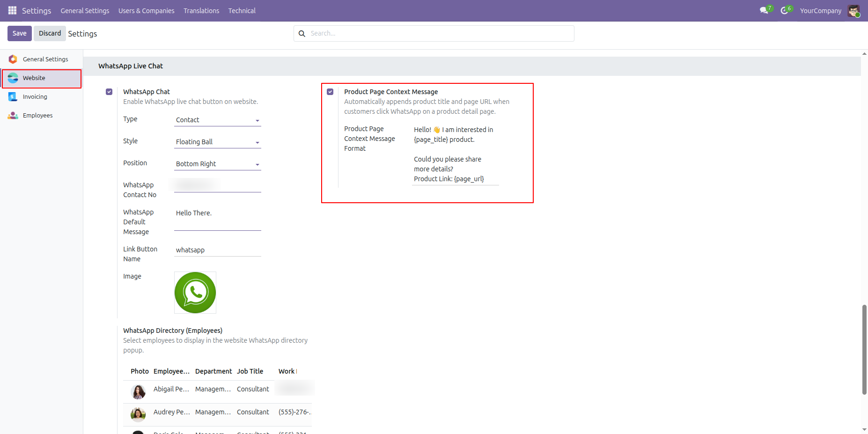Open the activities clock icon
The width and height of the screenshot is (868, 434).
(784, 10)
